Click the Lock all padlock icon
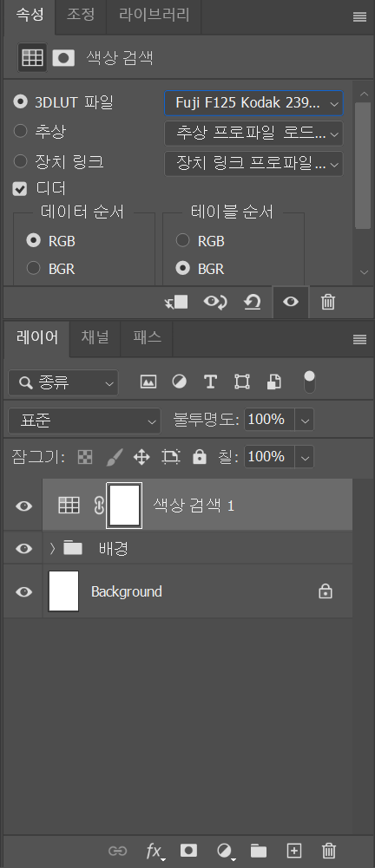The image size is (375, 868). 200,457
